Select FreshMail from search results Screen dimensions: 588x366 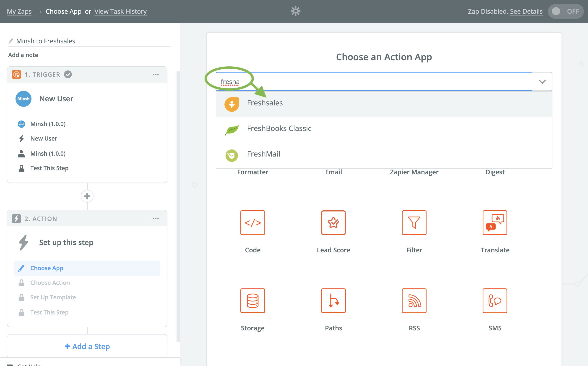coord(384,155)
